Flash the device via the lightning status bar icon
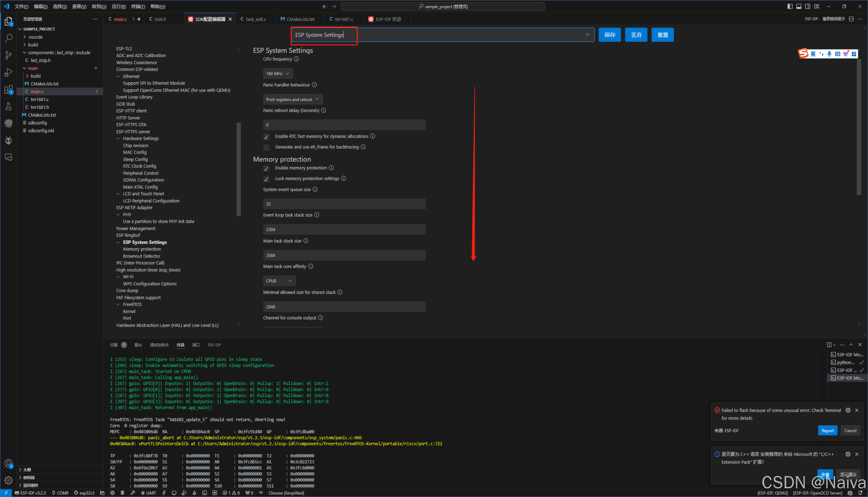The image size is (868, 497). coord(165,493)
